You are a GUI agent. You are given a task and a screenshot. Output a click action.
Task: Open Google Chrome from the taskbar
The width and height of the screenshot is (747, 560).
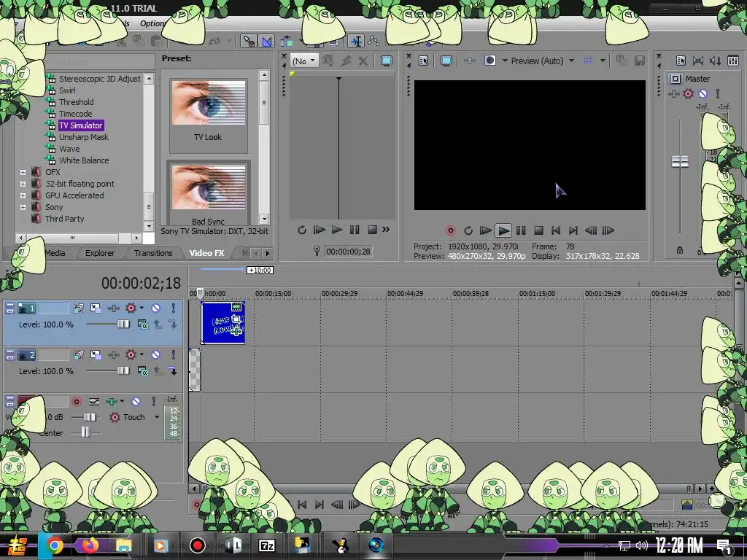pos(54,545)
